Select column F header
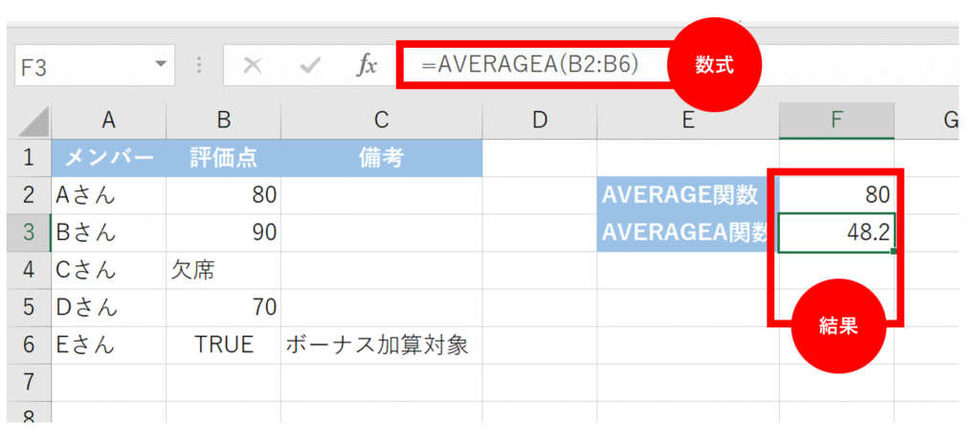The height and width of the screenshot is (444, 980). coord(836,120)
